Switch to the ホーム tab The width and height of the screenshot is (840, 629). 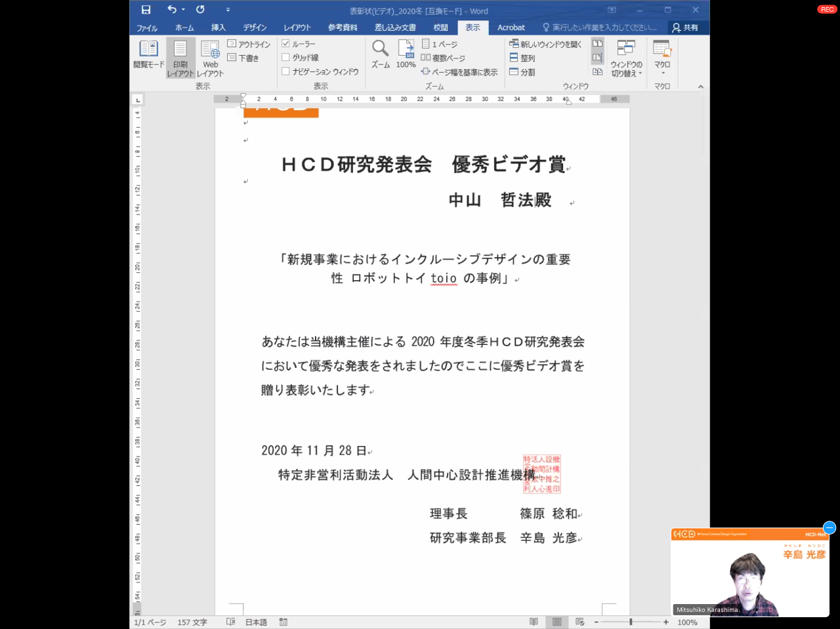tap(184, 28)
